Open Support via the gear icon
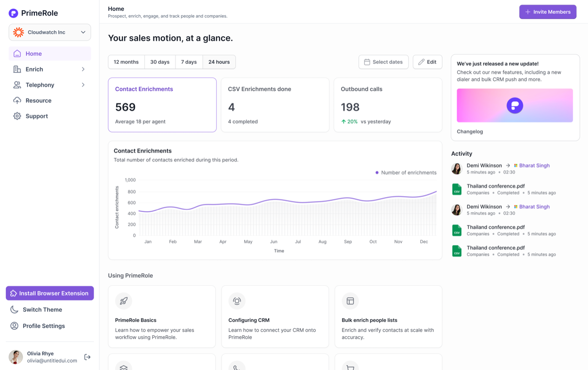This screenshot has width=588, height=370. (17, 116)
